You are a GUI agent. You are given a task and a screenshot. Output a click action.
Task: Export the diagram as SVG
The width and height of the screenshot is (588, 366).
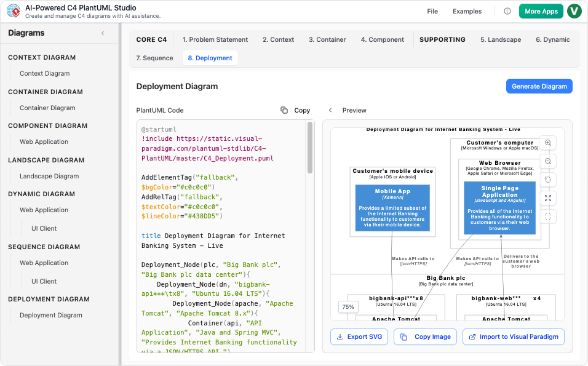(x=359, y=337)
